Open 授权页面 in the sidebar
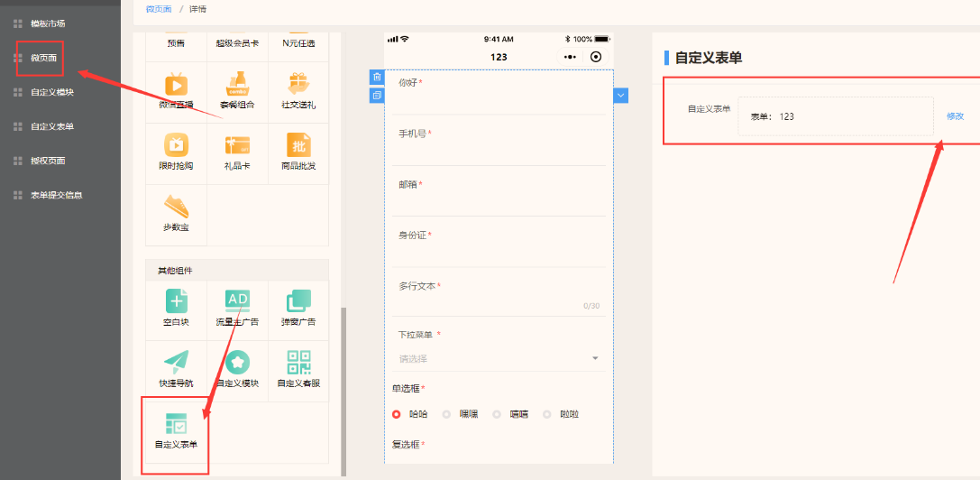Image resolution: width=980 pixels, height=480 pixels. 48,161
